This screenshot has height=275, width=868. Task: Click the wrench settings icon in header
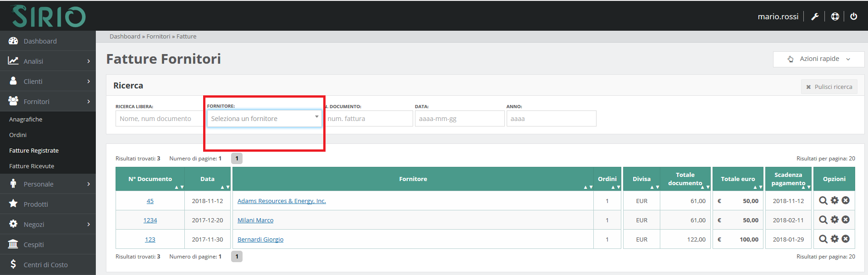coord(815,16)
